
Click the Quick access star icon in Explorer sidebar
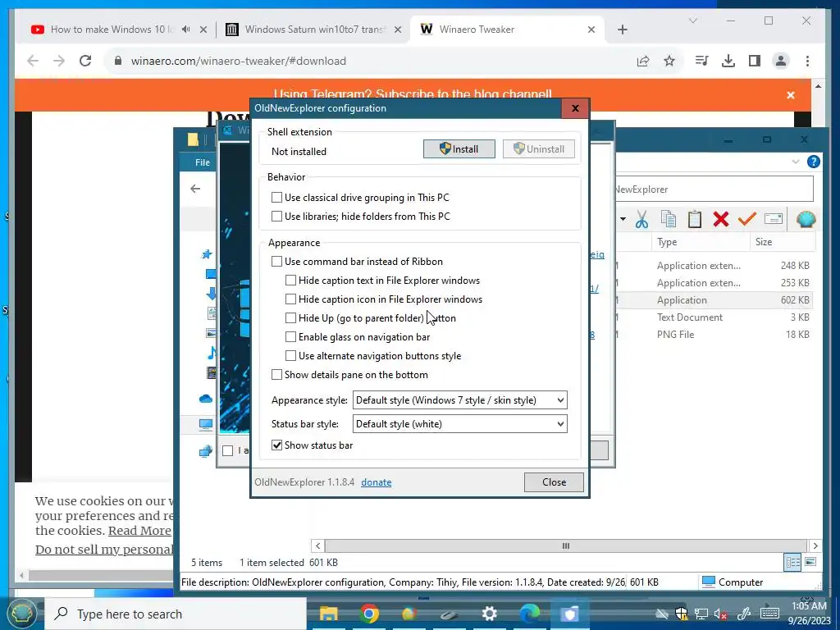click(206, 254)
